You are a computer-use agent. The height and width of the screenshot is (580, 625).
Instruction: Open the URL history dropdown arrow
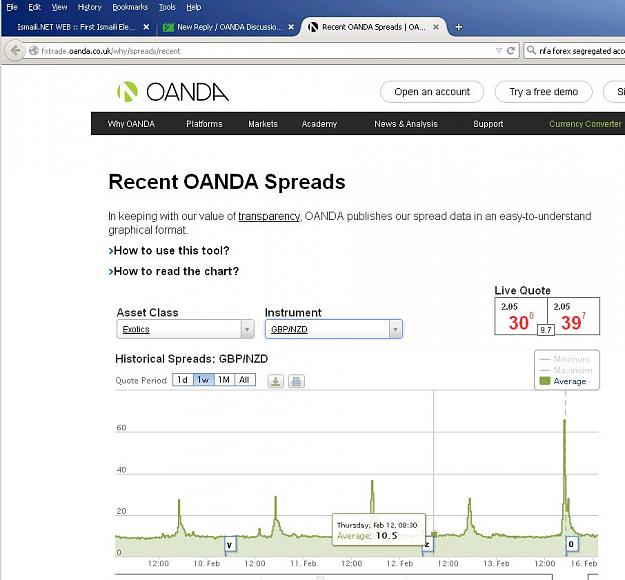pos(498,51)
